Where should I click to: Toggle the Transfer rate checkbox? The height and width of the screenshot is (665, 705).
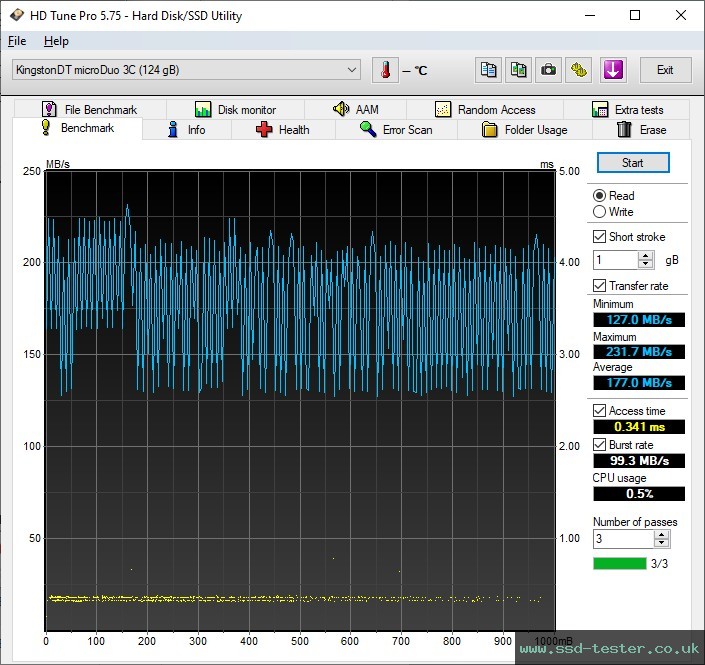click(x=599, y=286)
